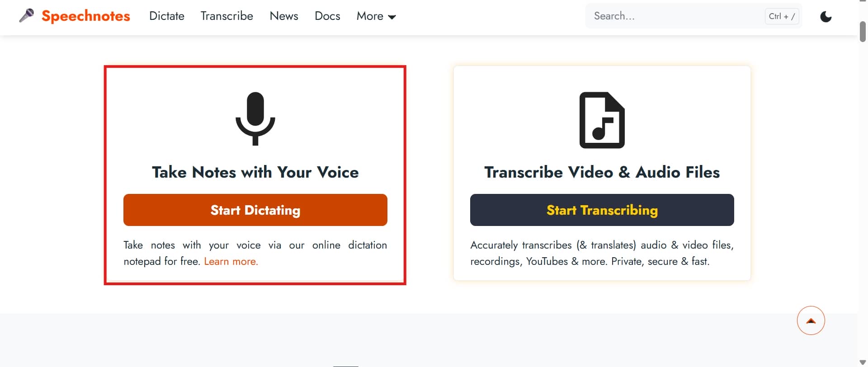
Task: Go to the News page
Action: click(x=284, y=16)
